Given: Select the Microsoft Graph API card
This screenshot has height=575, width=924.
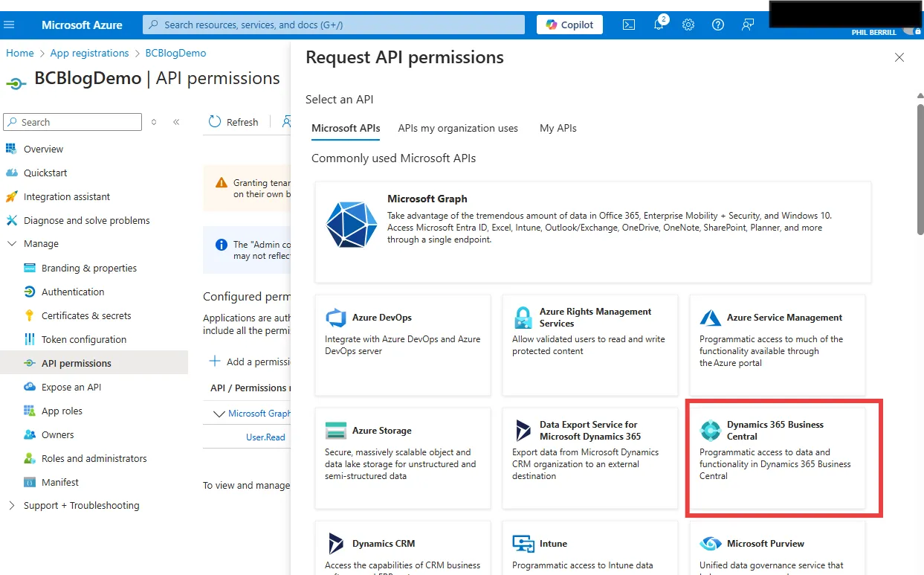Looking at the screenshot, I should pos(593,232).
